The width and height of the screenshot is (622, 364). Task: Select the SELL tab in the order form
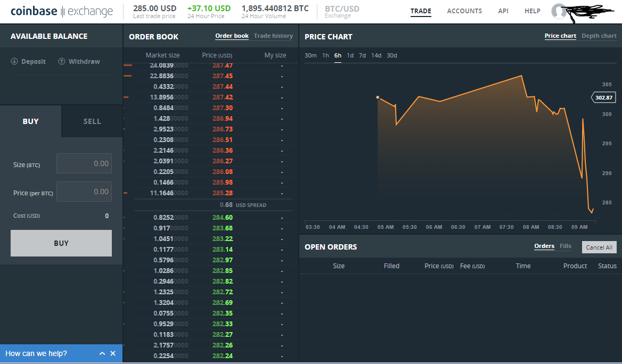coord(92,121)
